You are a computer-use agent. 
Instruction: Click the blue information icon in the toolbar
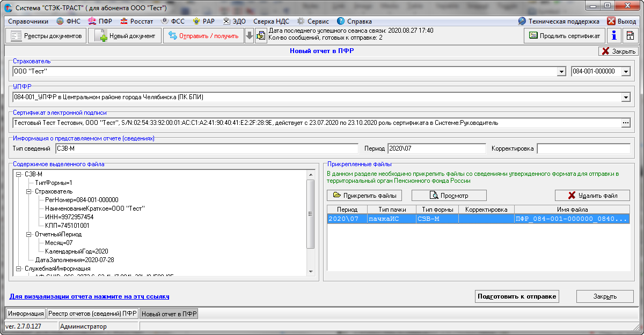[x=613, y=35]
